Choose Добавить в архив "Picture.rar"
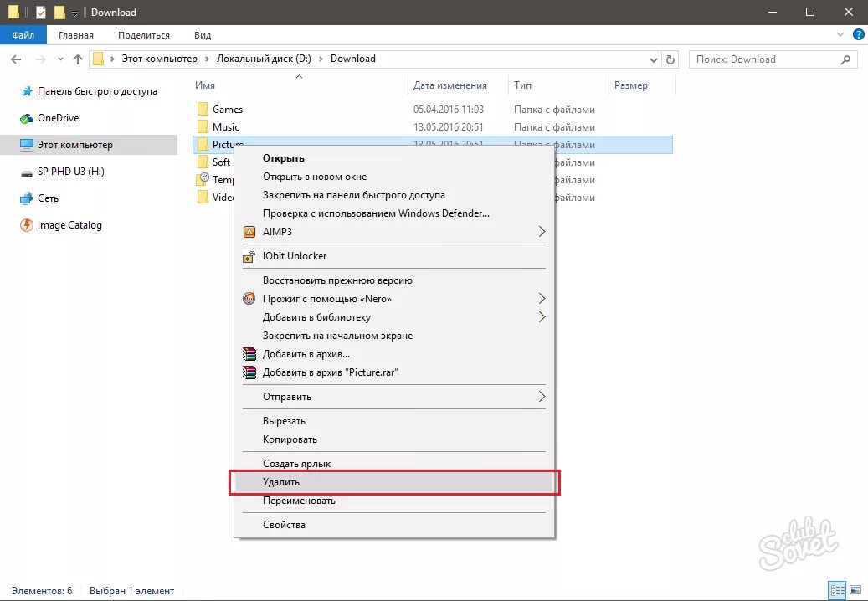Screen dimensions: 868x601 pos(394,372)
